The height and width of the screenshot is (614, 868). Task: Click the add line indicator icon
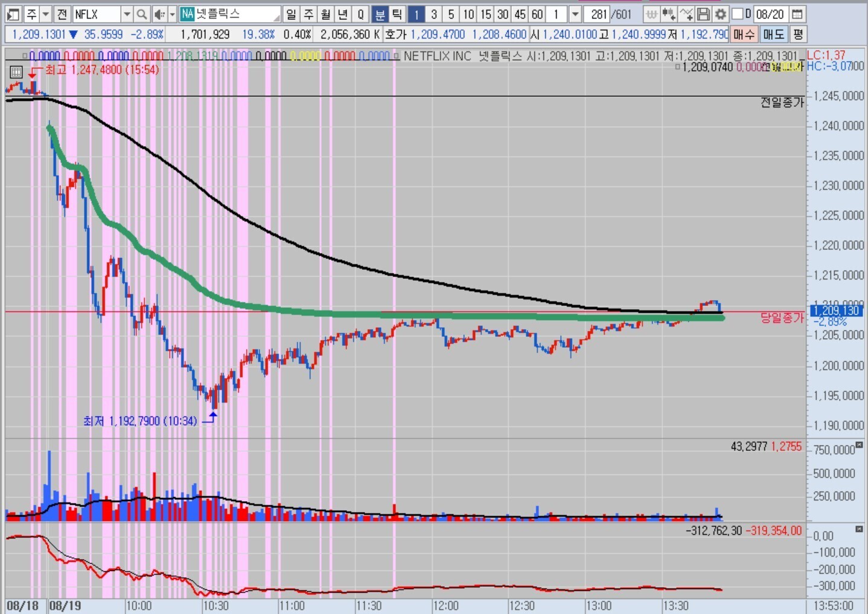(x=686, y=14)
